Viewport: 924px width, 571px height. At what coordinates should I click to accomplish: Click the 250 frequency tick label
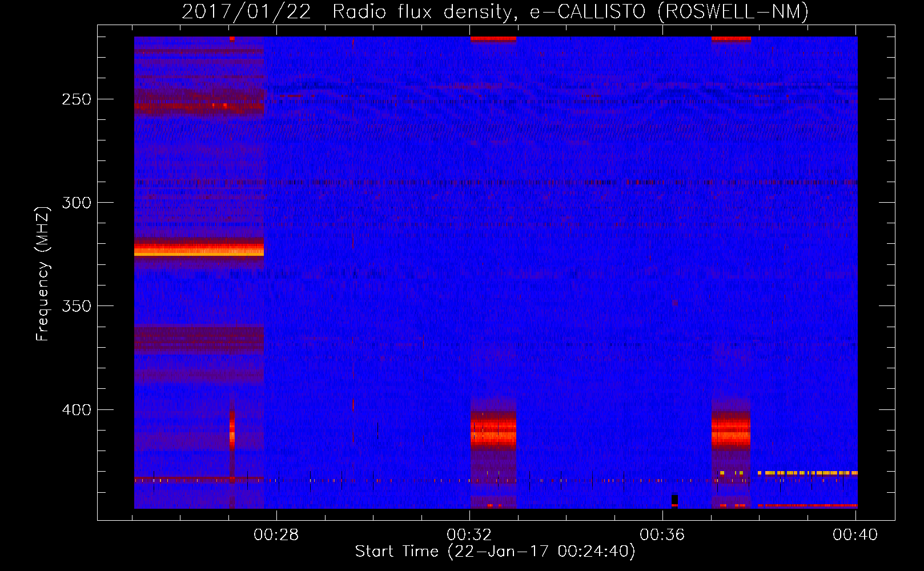pos(77,99)
